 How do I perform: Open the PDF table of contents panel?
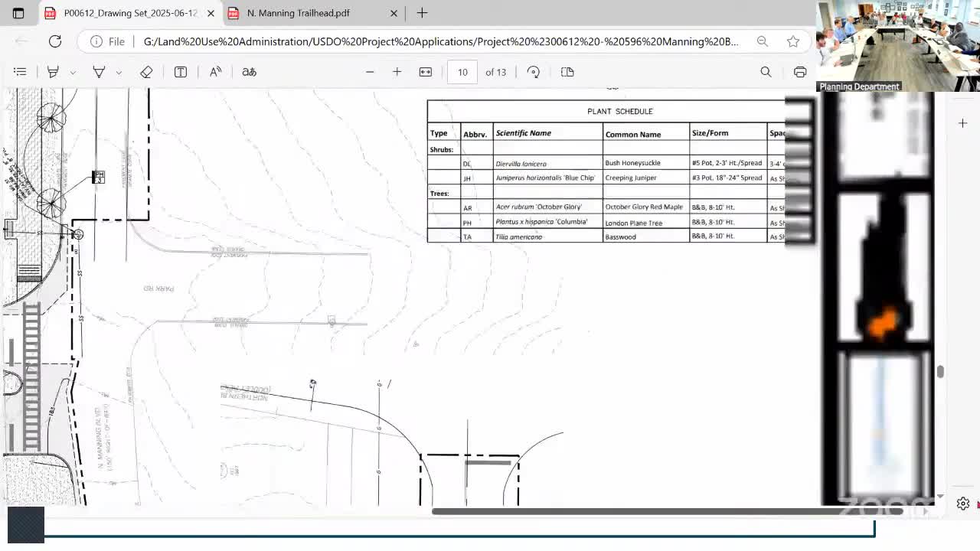click(20, 72)
